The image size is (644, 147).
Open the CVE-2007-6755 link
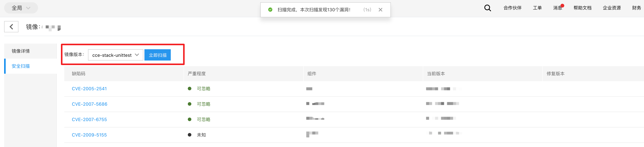(x=89, y=120)
